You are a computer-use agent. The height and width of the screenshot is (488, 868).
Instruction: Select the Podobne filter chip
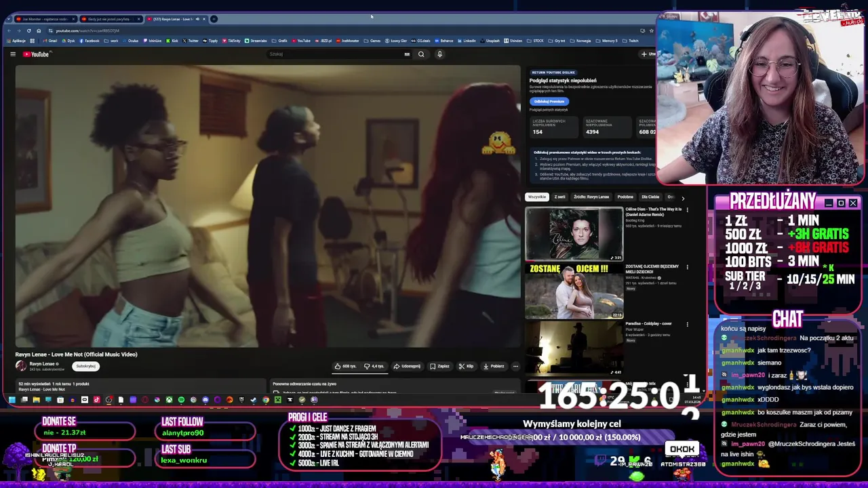tap(625, 197)
